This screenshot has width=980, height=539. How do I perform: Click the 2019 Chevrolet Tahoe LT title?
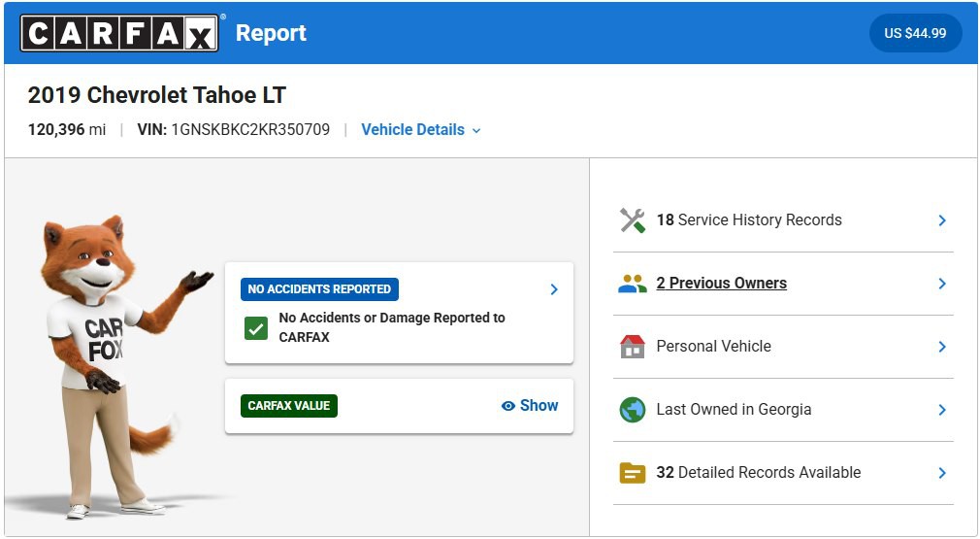coord(157,95)
